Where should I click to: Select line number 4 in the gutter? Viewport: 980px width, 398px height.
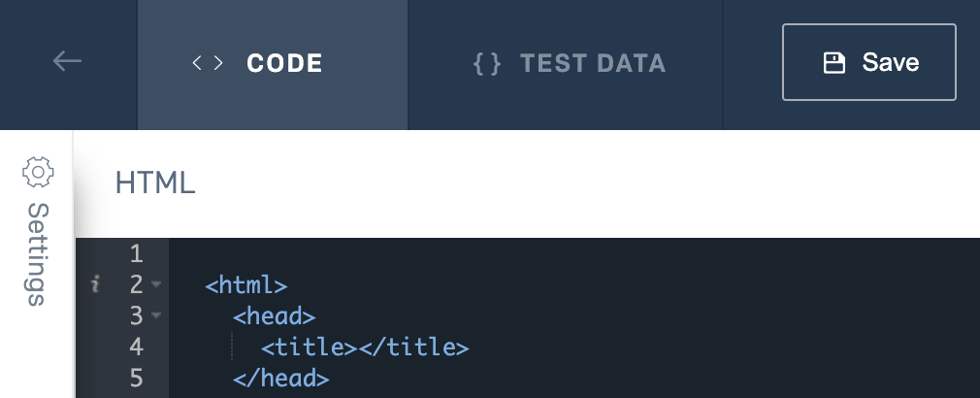(x=135, y=347)
